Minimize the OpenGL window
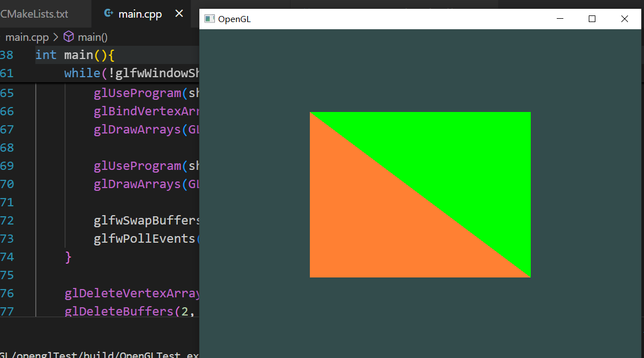The width and height of the screenshot is (644, 358). coord(560,19)
